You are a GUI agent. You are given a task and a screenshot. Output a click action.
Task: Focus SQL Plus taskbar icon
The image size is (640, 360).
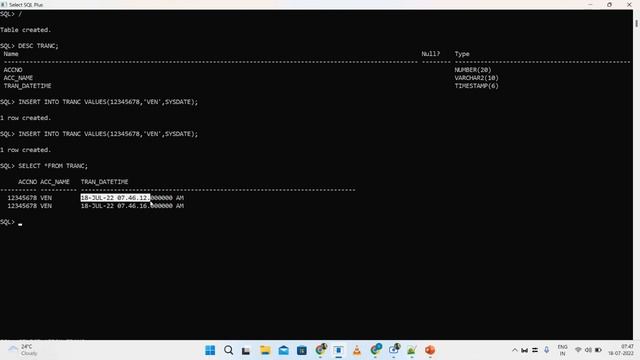pos(338,350)
